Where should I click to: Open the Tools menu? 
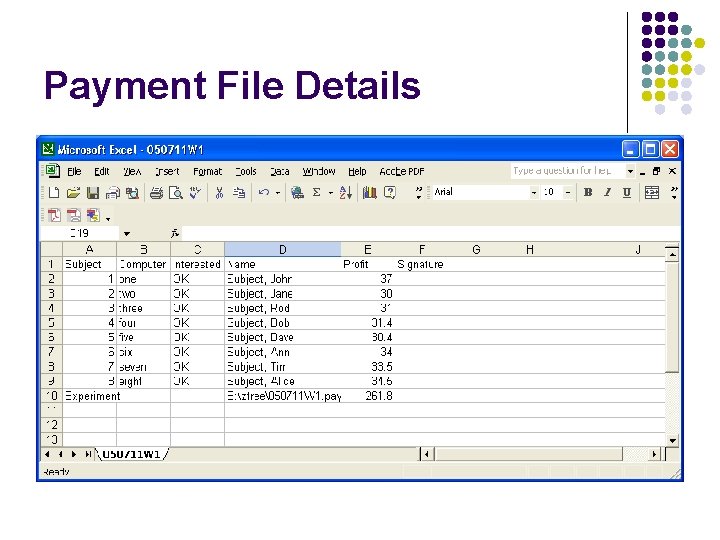(246, 172)
